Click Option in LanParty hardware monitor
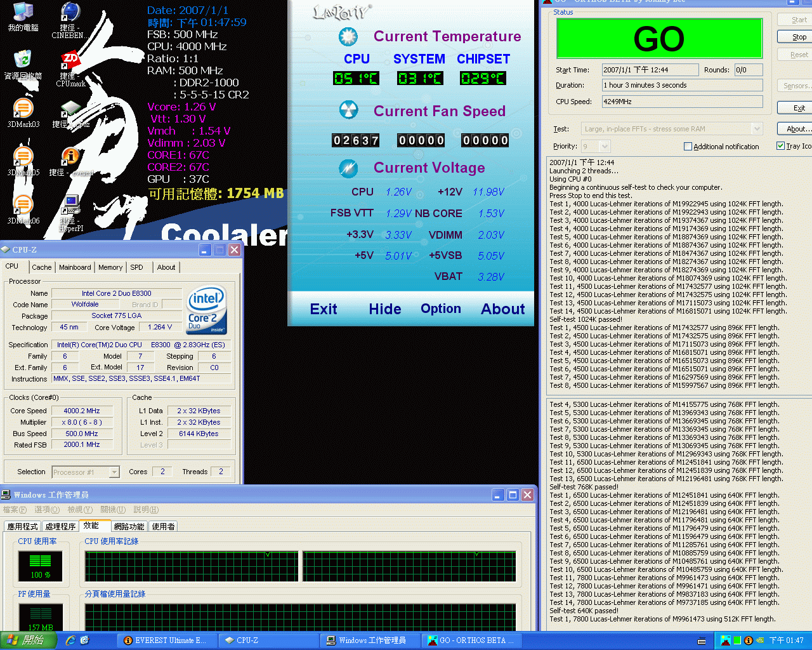This screenshot has width=812, height=650. [x=441, y=308]
